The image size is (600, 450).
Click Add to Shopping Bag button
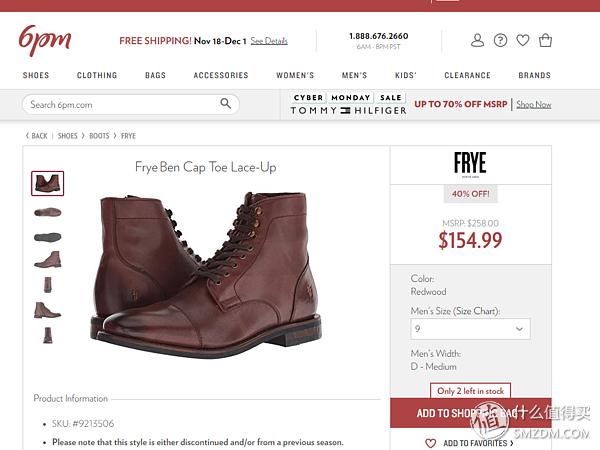tap(471, 413)
